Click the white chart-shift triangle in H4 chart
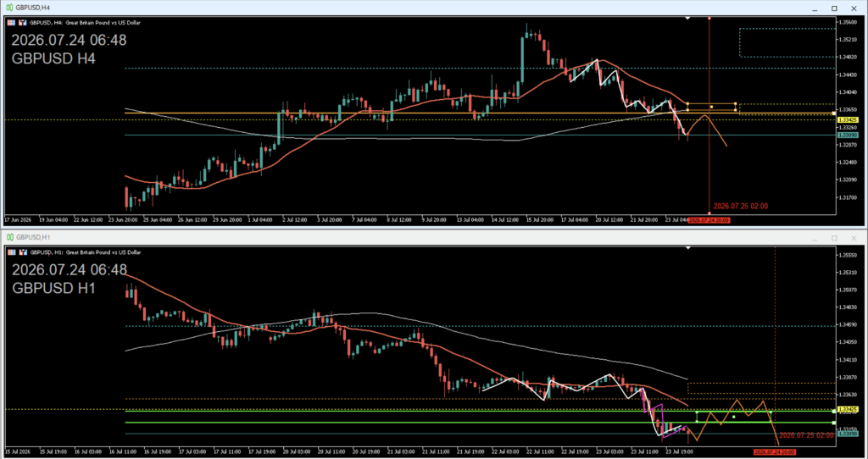The width and height of the screenshot is (868, 459). point(687,19)
